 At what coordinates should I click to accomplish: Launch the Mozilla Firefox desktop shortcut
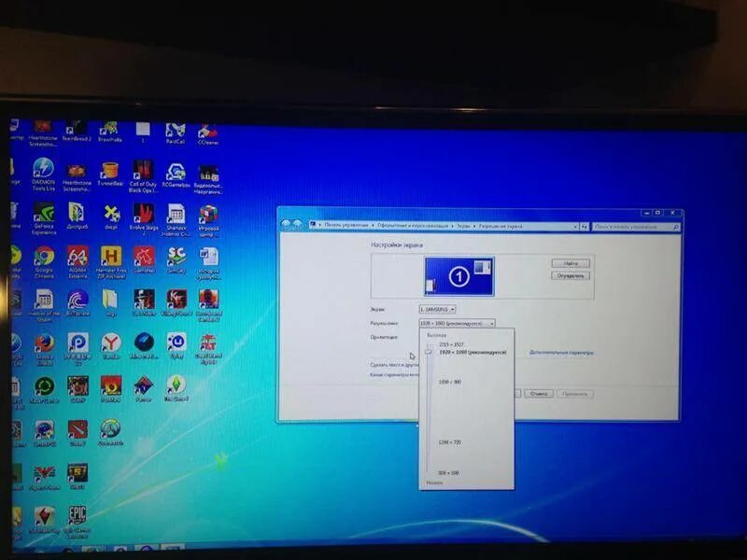[x=44, y=349]
